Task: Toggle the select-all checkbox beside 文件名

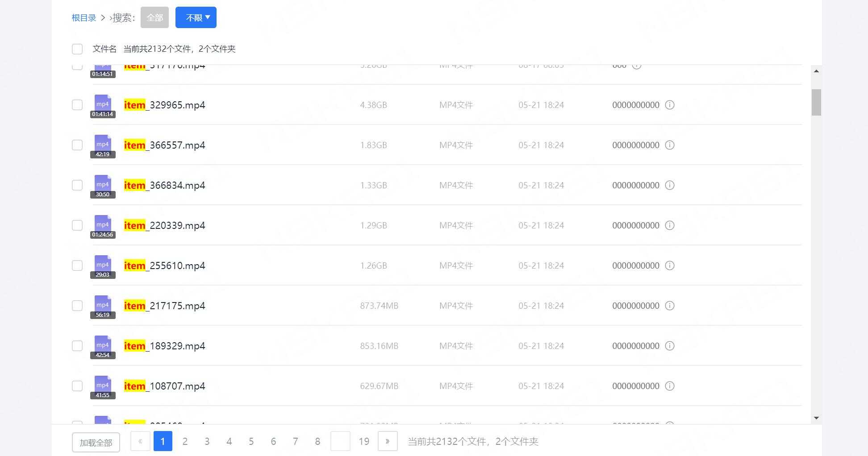Action: point(77,49)
